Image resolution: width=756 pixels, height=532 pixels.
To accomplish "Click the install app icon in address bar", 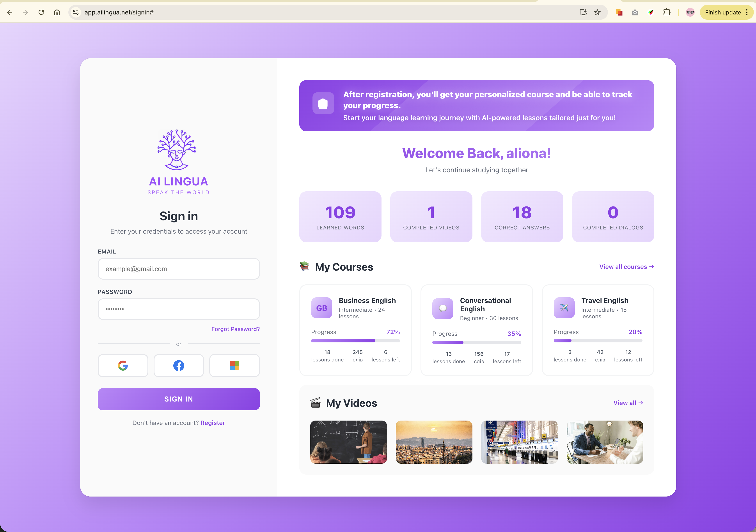I will [583, 12].
